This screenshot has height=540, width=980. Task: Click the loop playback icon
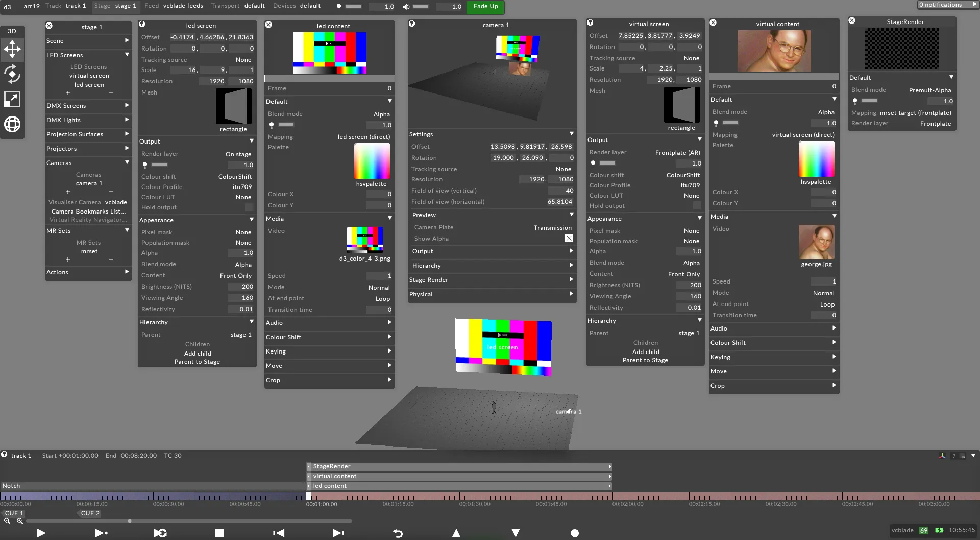(x=160, y=533)
